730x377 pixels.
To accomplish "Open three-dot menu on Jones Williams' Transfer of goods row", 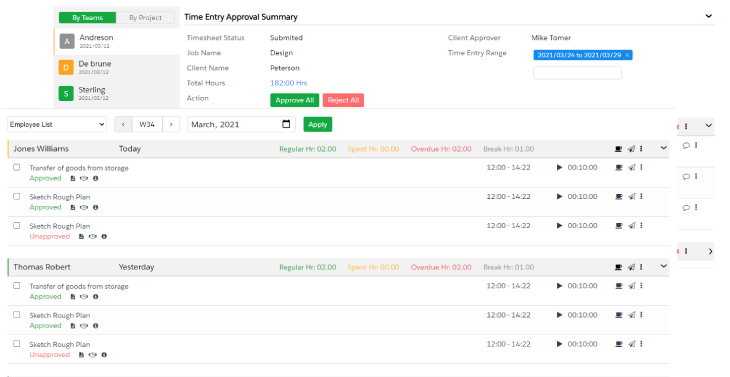I will coord(642,168).
